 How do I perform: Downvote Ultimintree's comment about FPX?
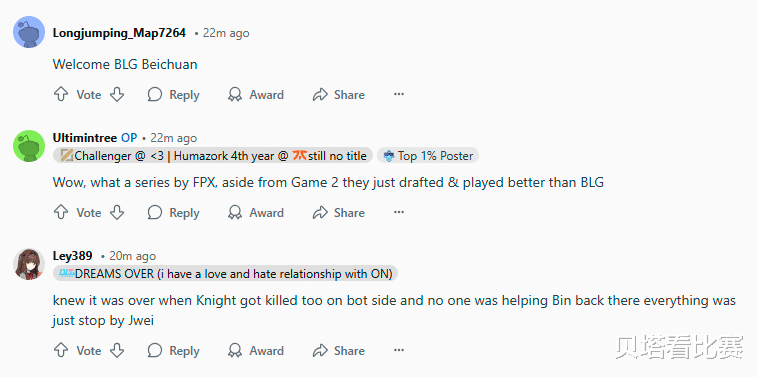(x=117, y=212)
